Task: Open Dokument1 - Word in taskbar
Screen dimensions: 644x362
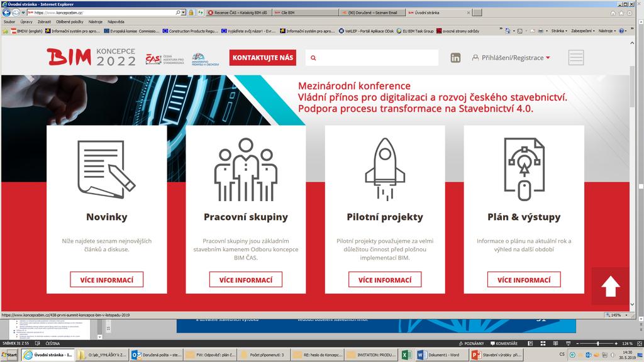Action: tap(441, 355)
